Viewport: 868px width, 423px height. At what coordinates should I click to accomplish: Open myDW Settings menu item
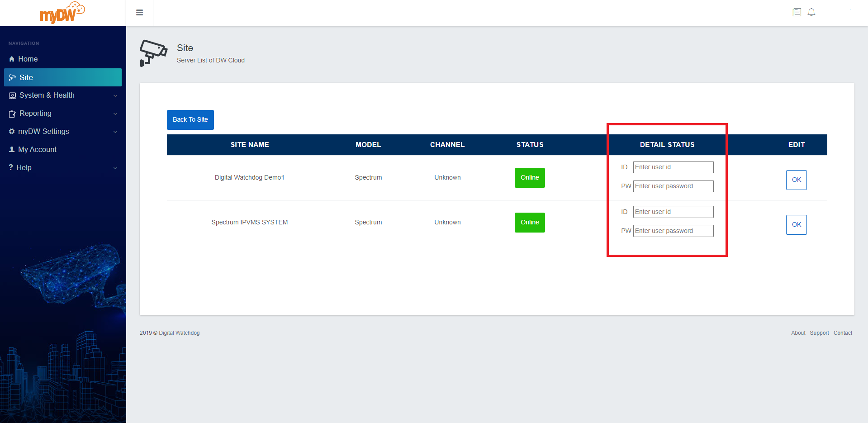coord(63,132)
